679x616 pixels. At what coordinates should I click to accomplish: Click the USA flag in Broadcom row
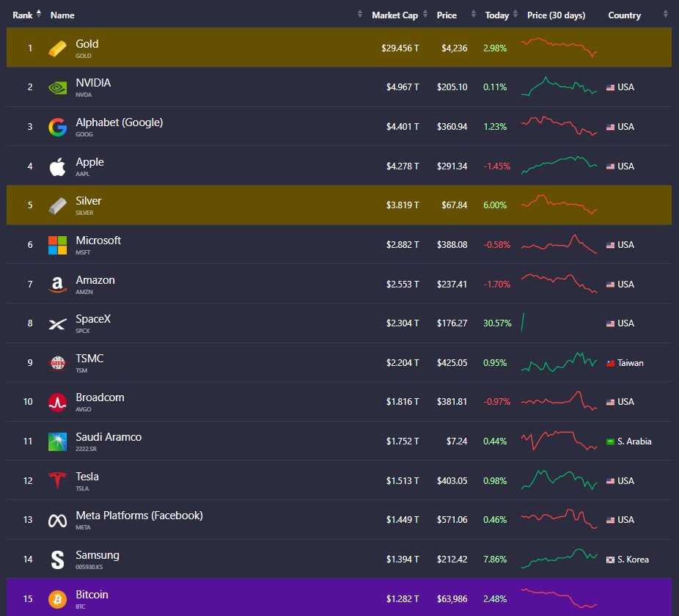coord(610,402)
